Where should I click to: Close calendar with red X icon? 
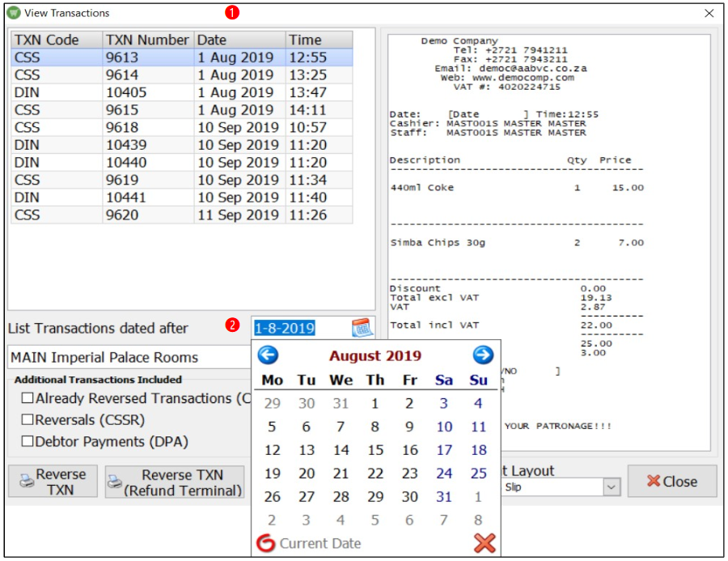point(485,543)
